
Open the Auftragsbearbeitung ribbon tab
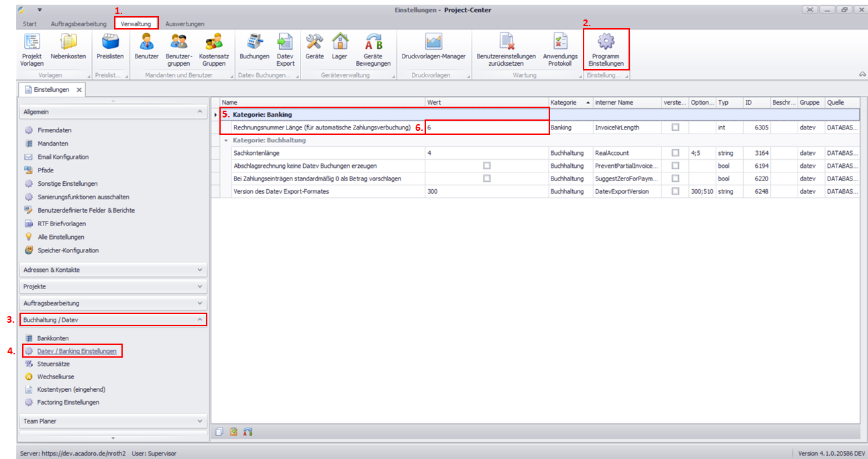coord(79,23)
